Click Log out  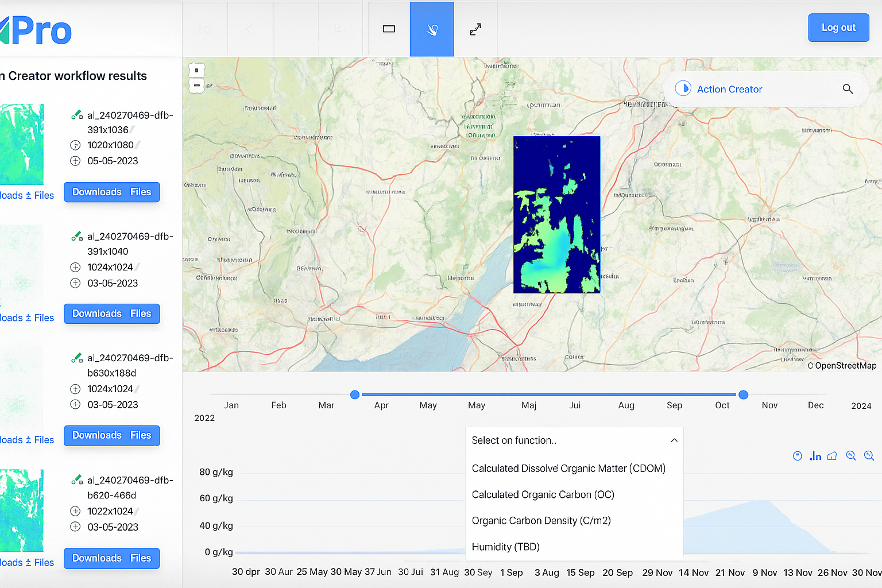pyautogui.click(x=838, y=27)
